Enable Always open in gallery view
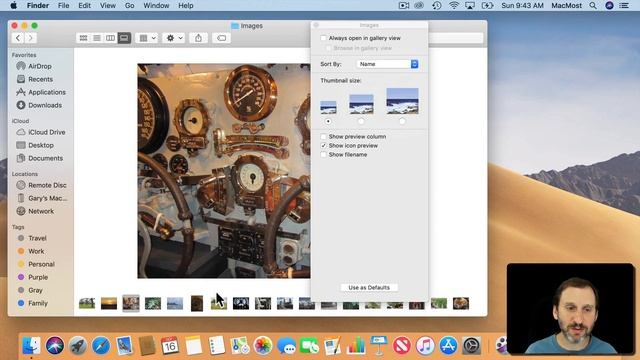 pyautogui.click(x=323, y=38)
